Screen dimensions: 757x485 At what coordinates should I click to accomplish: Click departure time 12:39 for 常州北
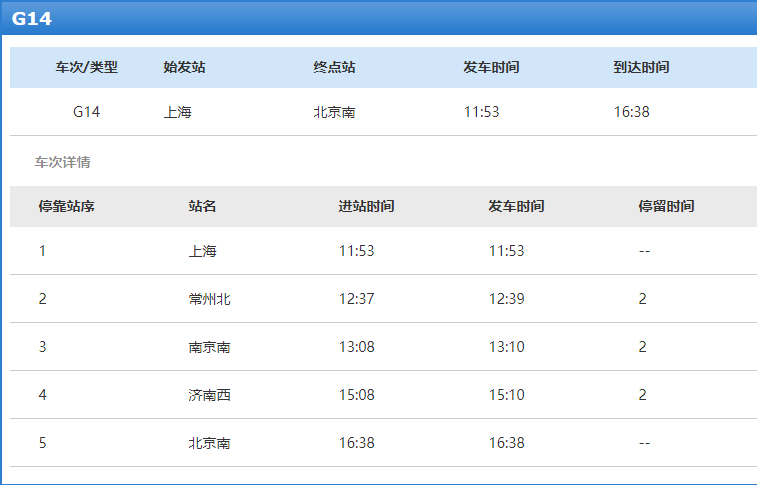(x=506, y=299)
